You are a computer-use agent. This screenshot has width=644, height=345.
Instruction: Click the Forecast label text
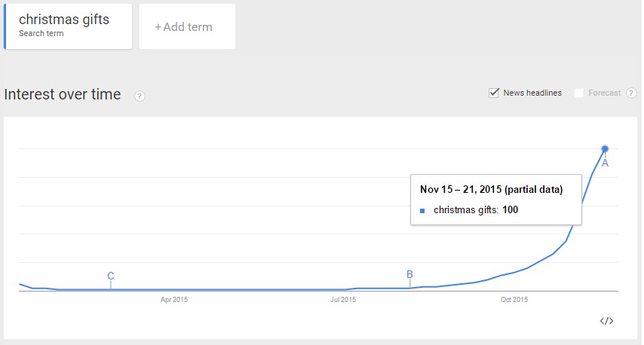point(604,93)
